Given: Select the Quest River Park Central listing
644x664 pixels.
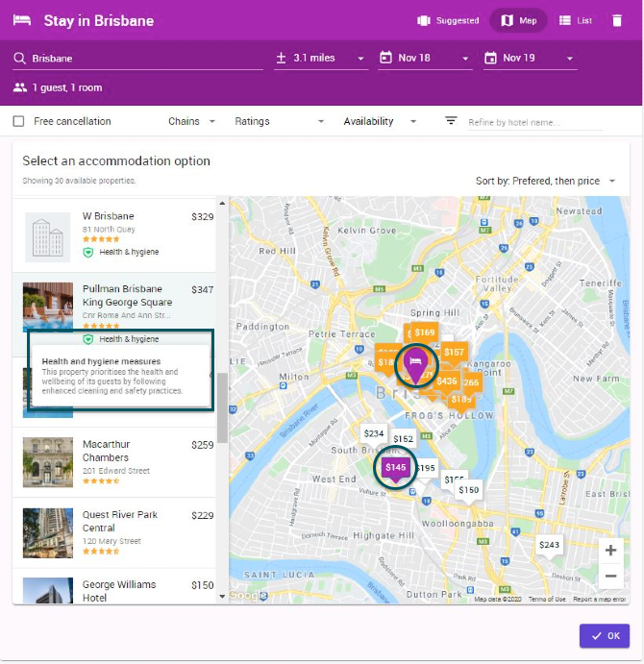Looking at the screenshot, I should pos(114,532).
